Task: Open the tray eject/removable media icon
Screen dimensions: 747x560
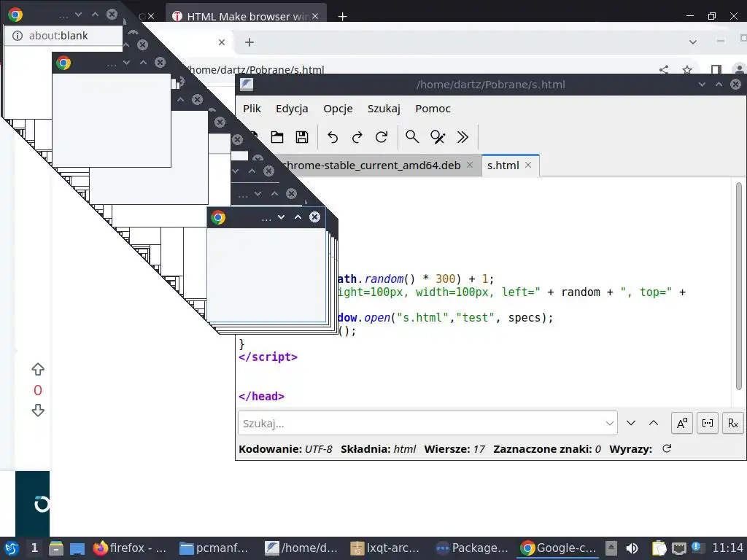Action: click(611, 548)
